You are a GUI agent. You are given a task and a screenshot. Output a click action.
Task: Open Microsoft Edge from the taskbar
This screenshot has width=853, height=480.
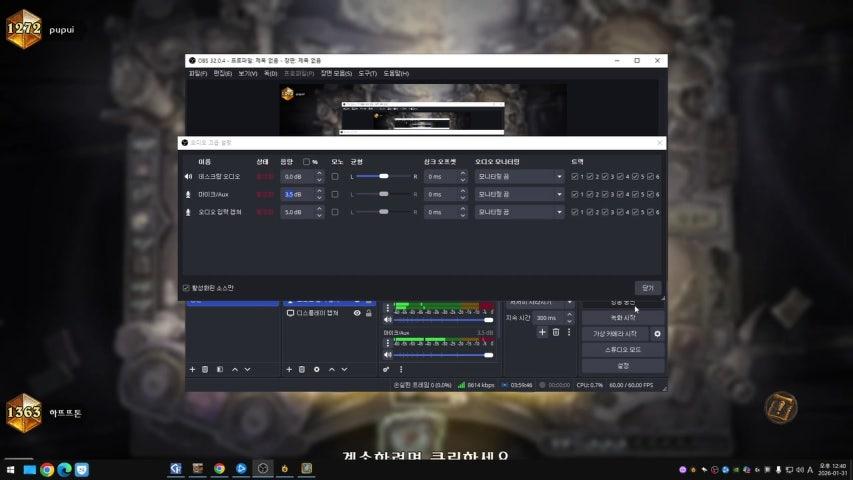tap(64, 470)
